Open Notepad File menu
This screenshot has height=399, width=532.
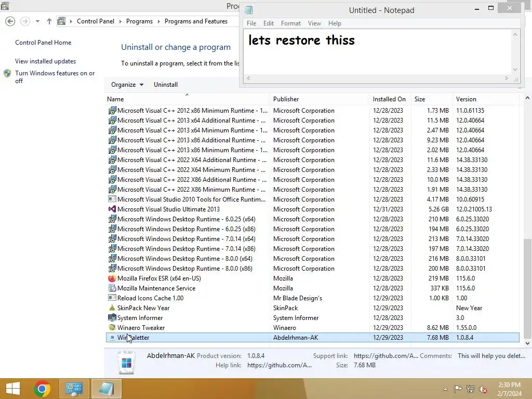tap(251, 23)
